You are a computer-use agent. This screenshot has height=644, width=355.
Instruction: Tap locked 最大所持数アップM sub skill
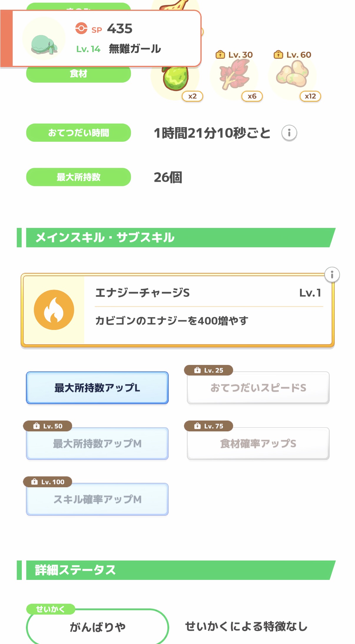pos(97,443)
